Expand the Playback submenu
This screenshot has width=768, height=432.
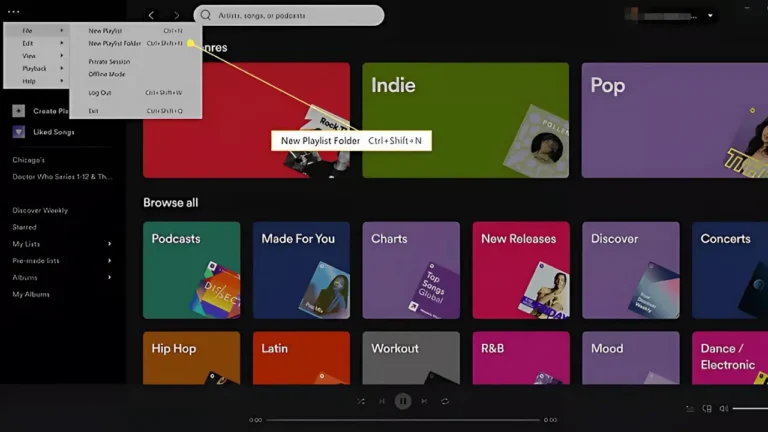click(37, 69)
